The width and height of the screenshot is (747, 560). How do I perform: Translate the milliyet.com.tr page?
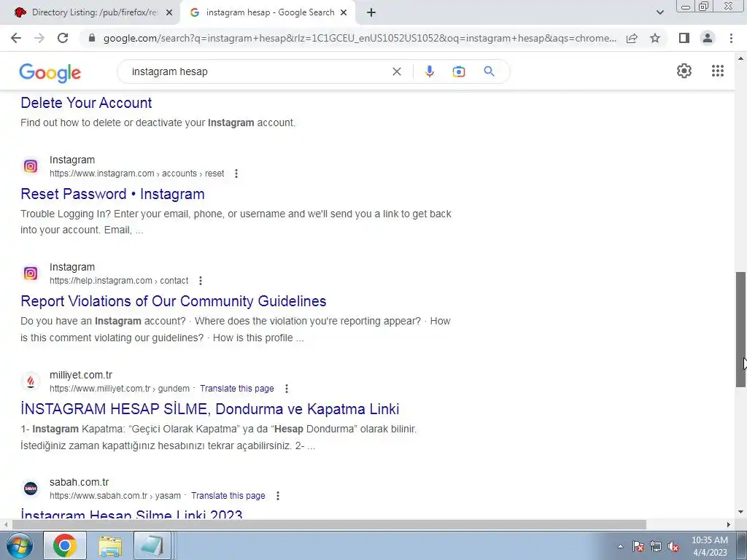point(237,389)
